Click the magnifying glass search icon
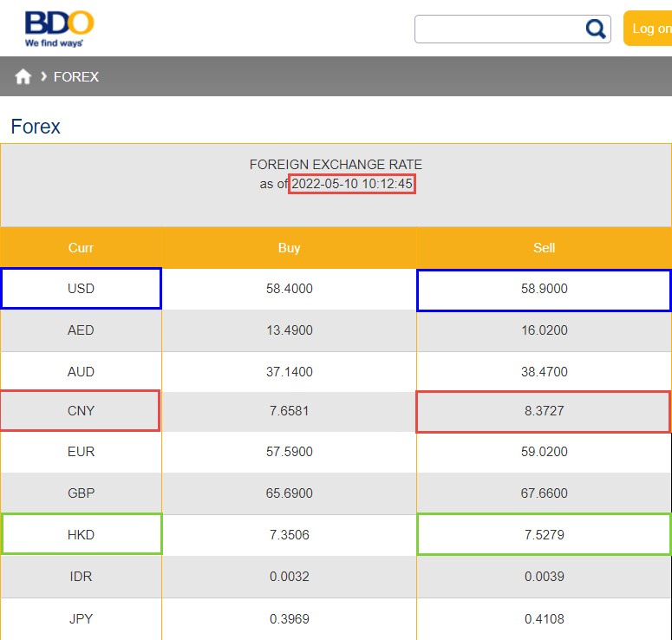This screenshot has height=640, width=672. (596, 29)
